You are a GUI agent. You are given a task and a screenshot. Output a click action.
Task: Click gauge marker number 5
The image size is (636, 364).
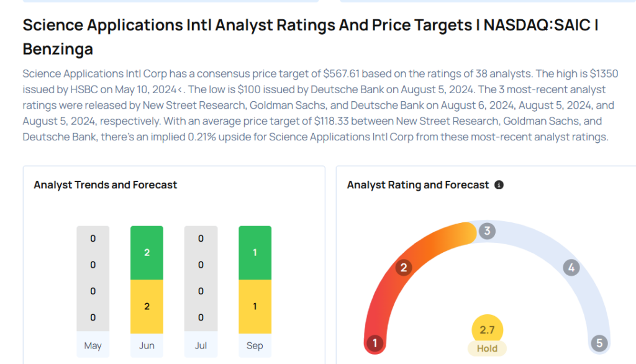point(599,343)
